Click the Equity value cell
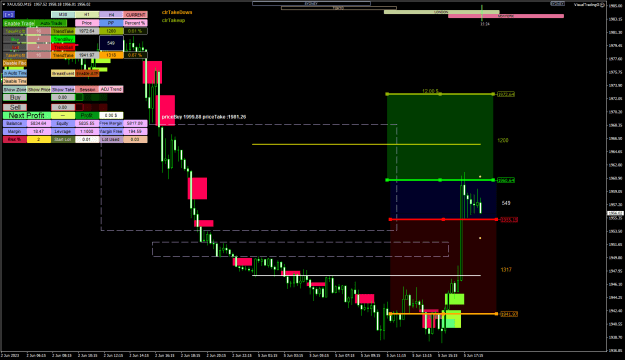 tap(86, 124)
